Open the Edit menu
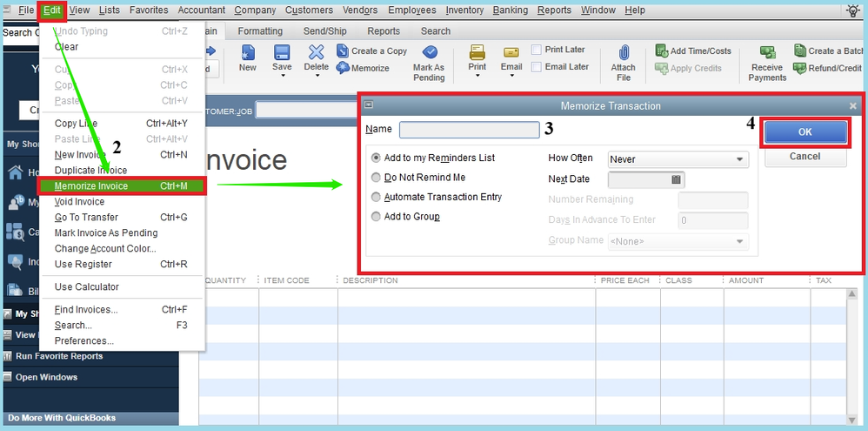The height and width of the screenshot is (431, 868). click(52, 10)
